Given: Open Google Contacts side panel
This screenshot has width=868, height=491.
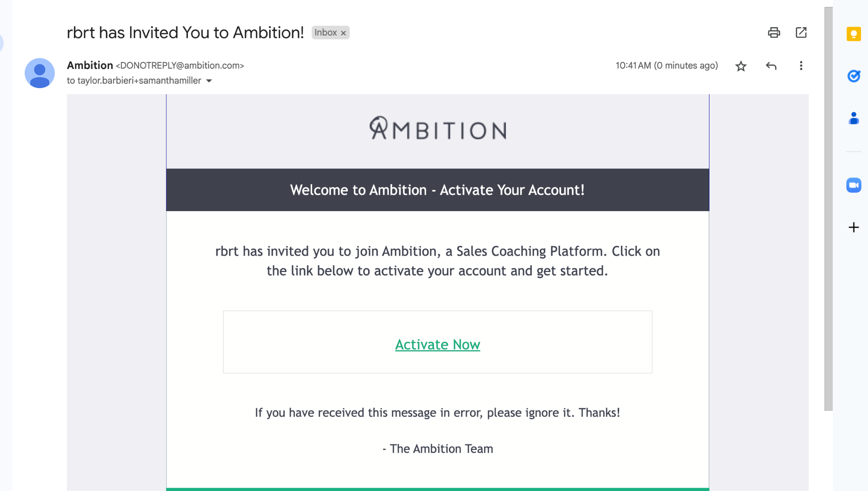Looking at the screenshot, I should [x=854, y=118].
